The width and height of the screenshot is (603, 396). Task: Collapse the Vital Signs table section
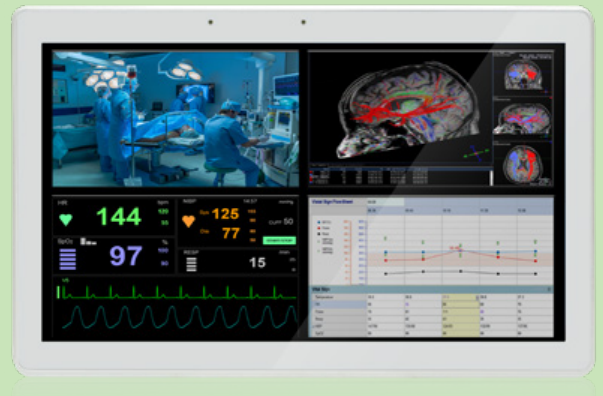point(549,289)
